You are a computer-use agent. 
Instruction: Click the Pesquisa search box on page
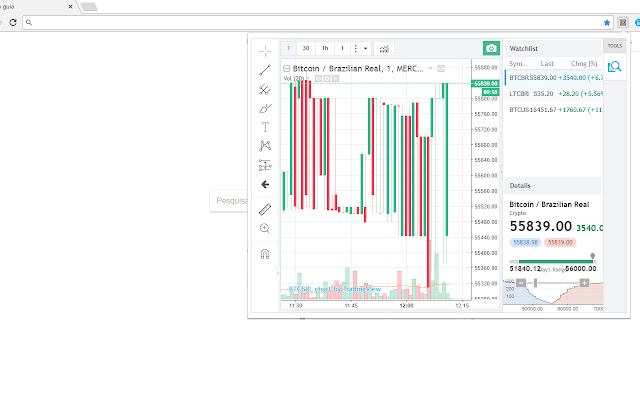pyautogui.click(x=229, y=201)
